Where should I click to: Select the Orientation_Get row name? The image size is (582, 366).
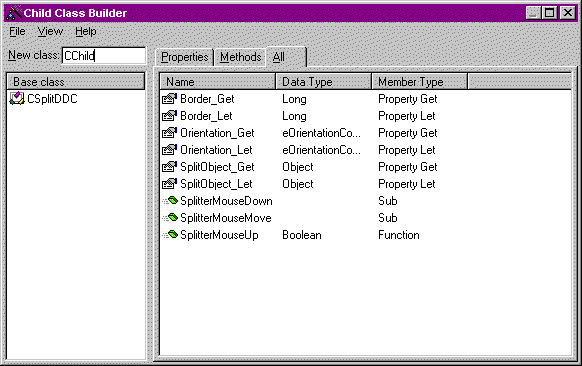pos(217,133)
